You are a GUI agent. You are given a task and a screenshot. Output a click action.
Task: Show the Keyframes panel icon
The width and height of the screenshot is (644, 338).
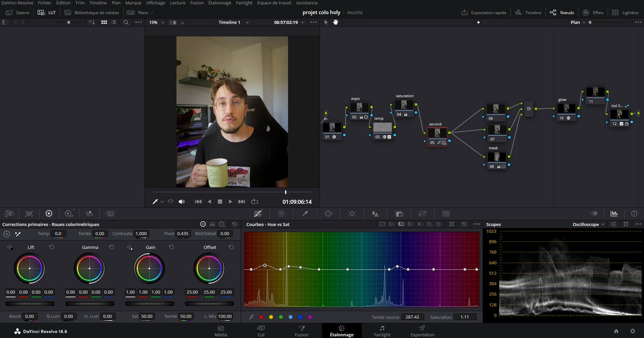tap(594, 213)
